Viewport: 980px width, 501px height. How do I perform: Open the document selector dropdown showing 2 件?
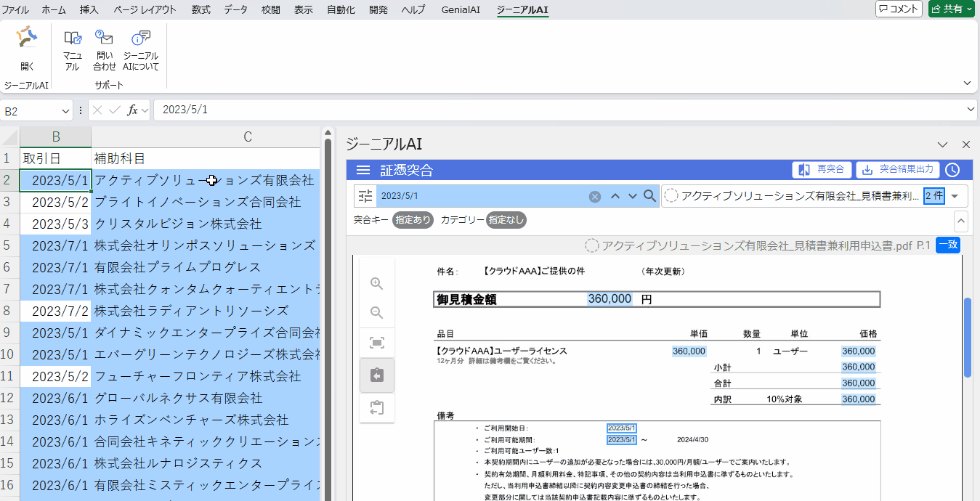tap(955, 196)
